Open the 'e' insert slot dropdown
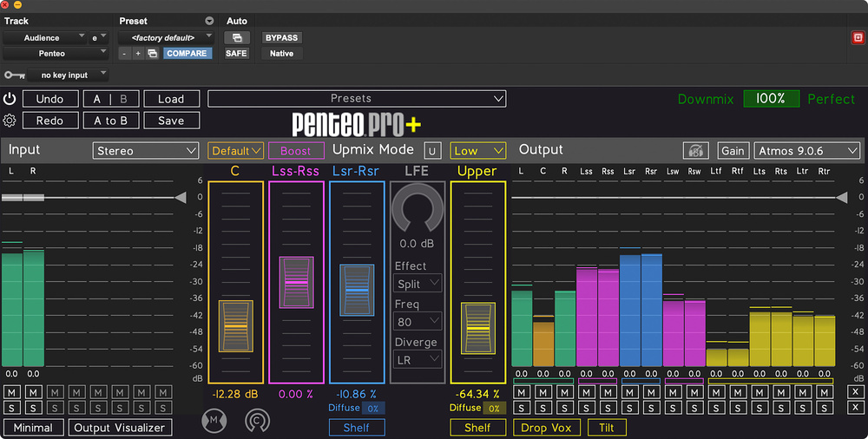 (x=99, y=37)
